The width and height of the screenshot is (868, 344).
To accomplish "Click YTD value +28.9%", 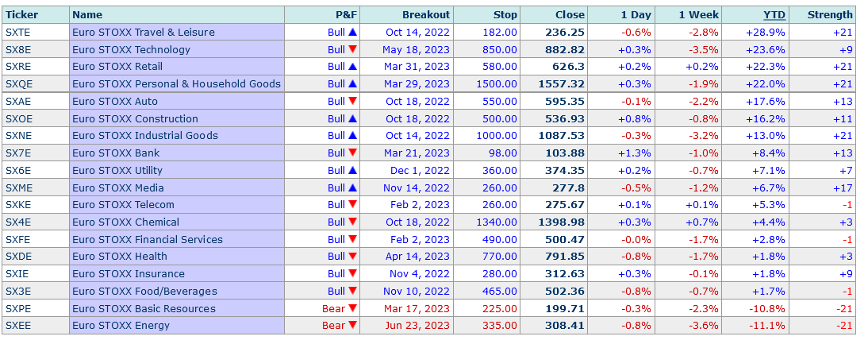I will 766,32.
